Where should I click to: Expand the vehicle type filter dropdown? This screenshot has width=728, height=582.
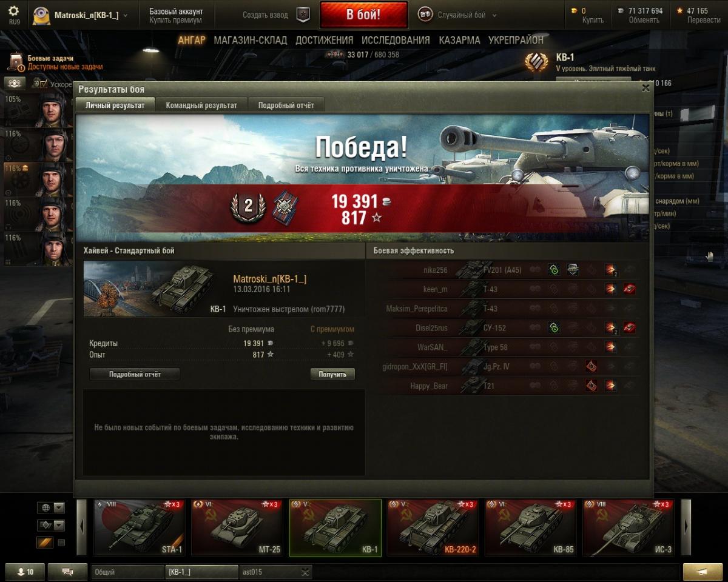tap(51, 525)
